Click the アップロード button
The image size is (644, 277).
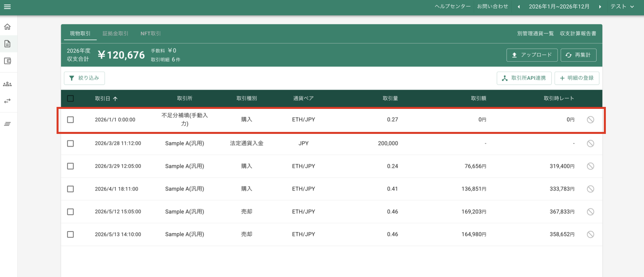(x=532, y=55)
